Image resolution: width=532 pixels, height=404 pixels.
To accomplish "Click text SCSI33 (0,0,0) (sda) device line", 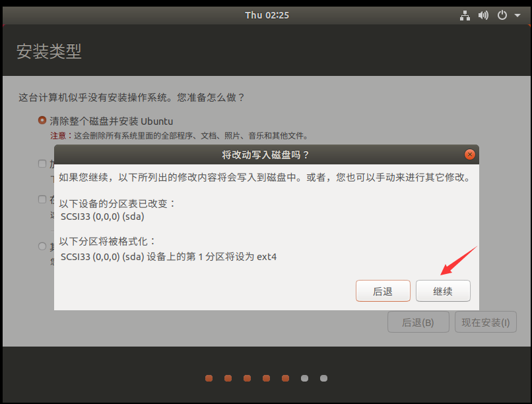I will (x=102, y=217).
